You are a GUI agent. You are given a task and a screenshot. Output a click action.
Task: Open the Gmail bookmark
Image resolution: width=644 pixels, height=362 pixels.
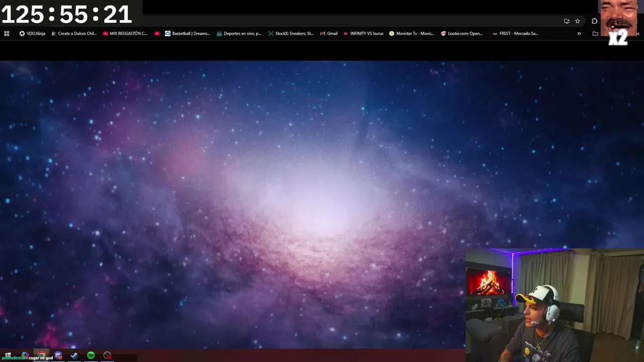[x=329, y=34]
